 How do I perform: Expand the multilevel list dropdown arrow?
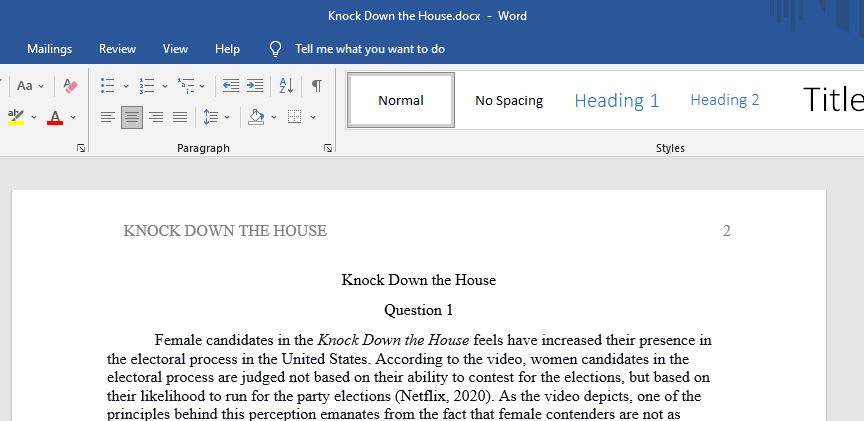coord(202,87)
